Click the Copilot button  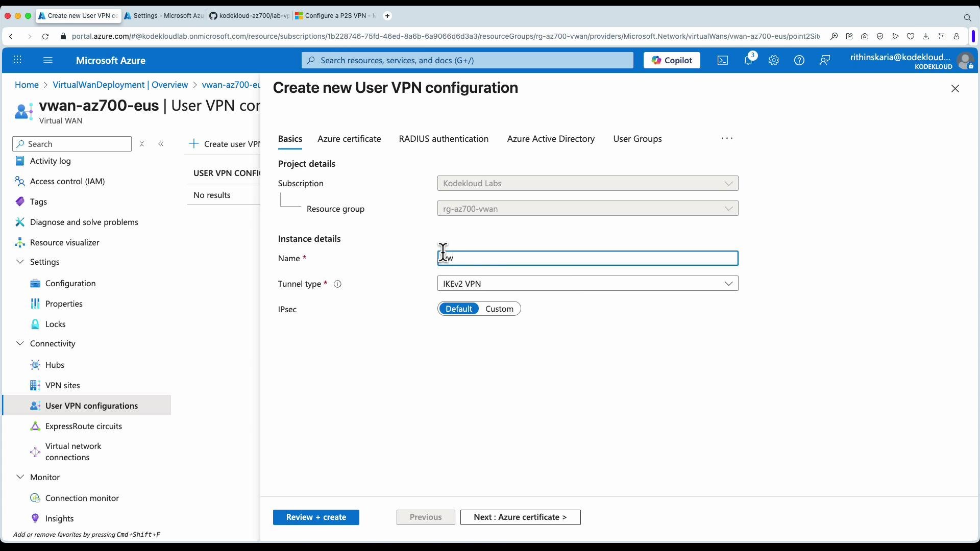click(x=672, y=60)
